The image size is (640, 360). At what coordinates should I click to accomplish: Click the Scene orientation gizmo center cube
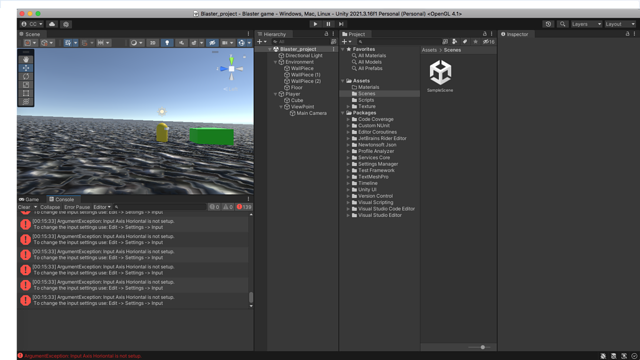pos(231,69)
